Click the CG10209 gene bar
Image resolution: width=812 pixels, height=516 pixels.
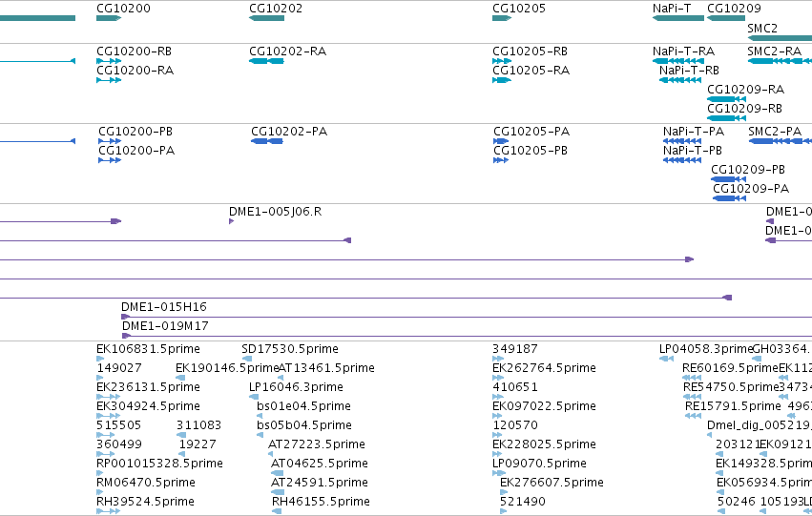[726, 18]
